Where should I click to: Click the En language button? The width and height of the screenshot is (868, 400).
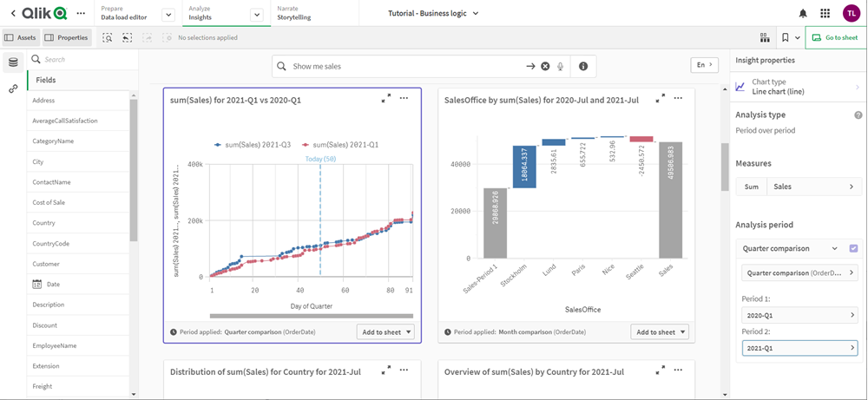pyautogui.click(x=703, y=65)
